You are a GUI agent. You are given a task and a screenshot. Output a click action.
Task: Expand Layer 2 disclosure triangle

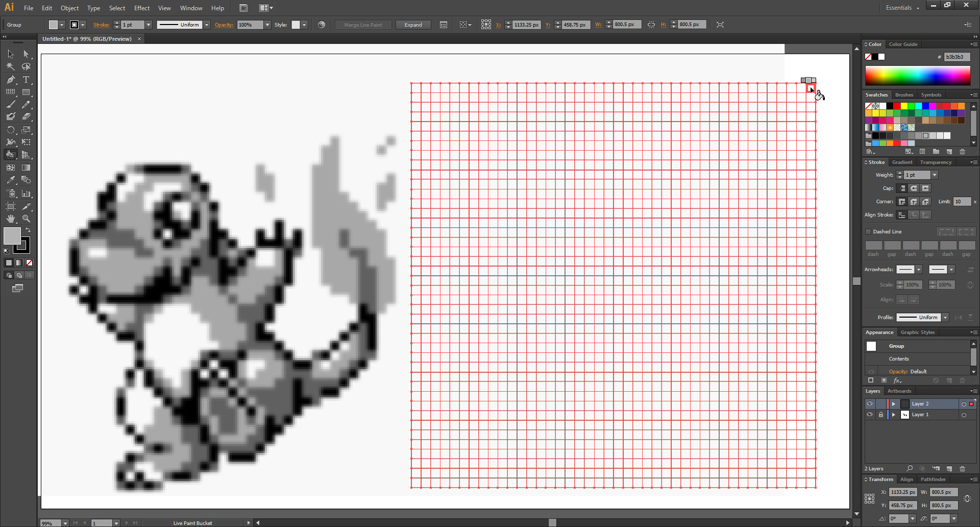[893, 404]
